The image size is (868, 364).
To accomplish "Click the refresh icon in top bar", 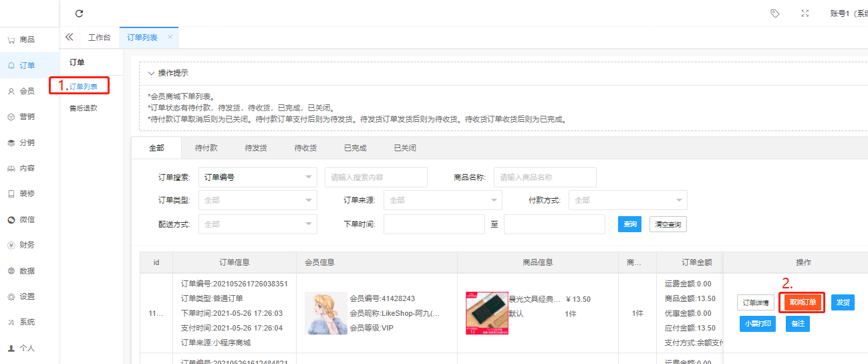I will [80, 13].
